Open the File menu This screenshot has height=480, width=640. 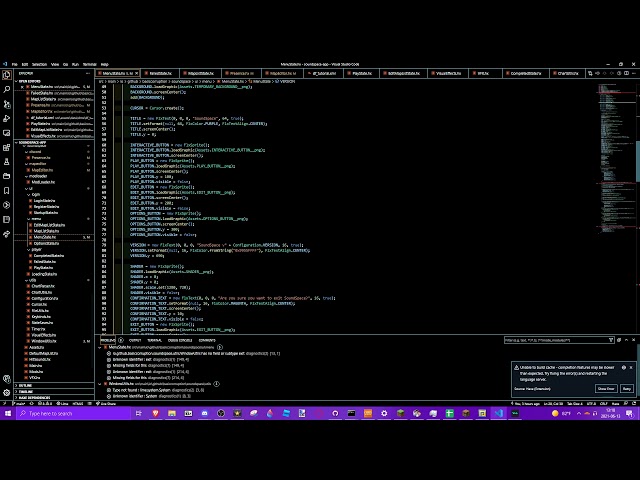pos(15,64)
